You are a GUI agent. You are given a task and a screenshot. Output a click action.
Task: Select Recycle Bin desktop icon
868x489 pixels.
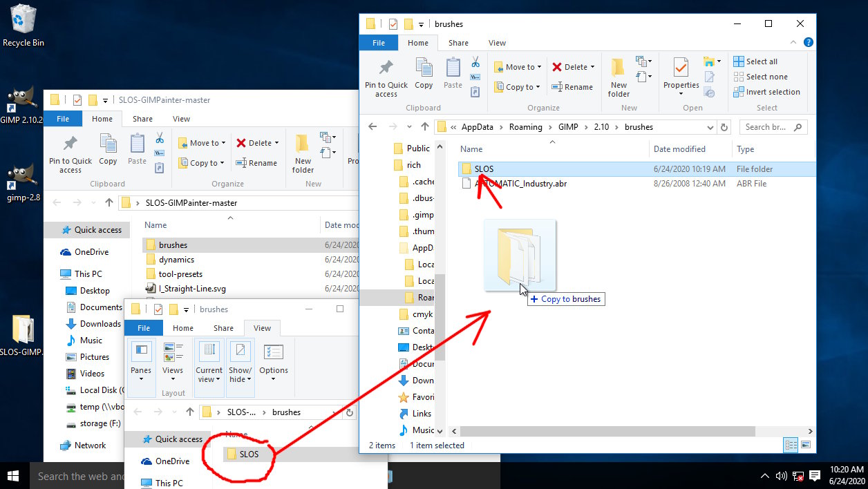pos(23,26)
